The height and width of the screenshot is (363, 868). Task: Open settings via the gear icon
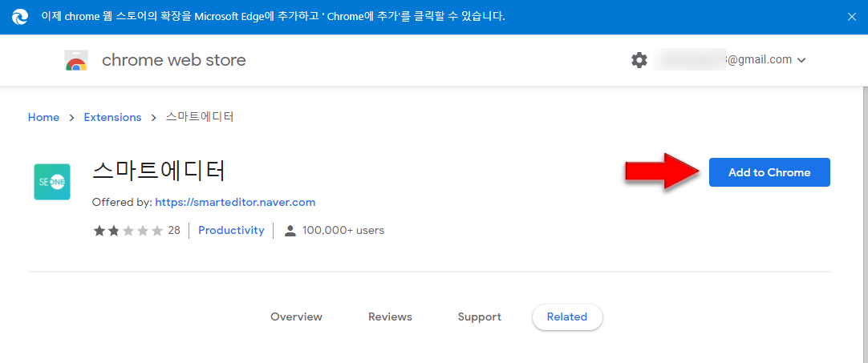[639, 60]
